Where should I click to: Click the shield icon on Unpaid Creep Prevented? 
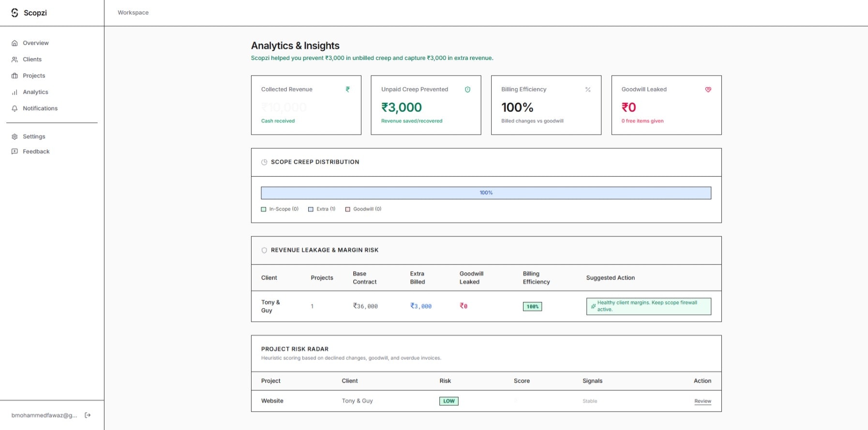click(467, 89)
